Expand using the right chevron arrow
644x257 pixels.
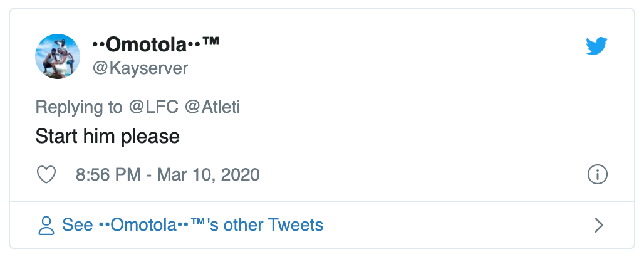pyautogui.click(x=599, y=225)
